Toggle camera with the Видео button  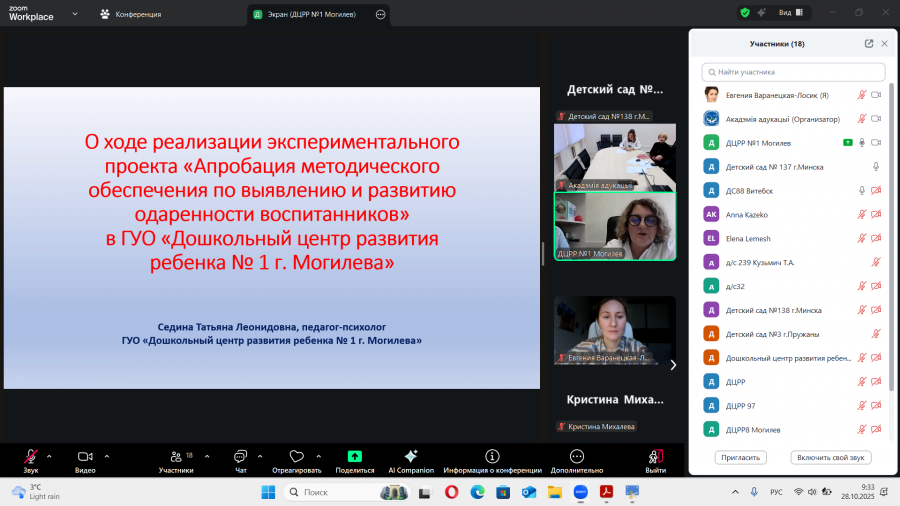point(85,461)
